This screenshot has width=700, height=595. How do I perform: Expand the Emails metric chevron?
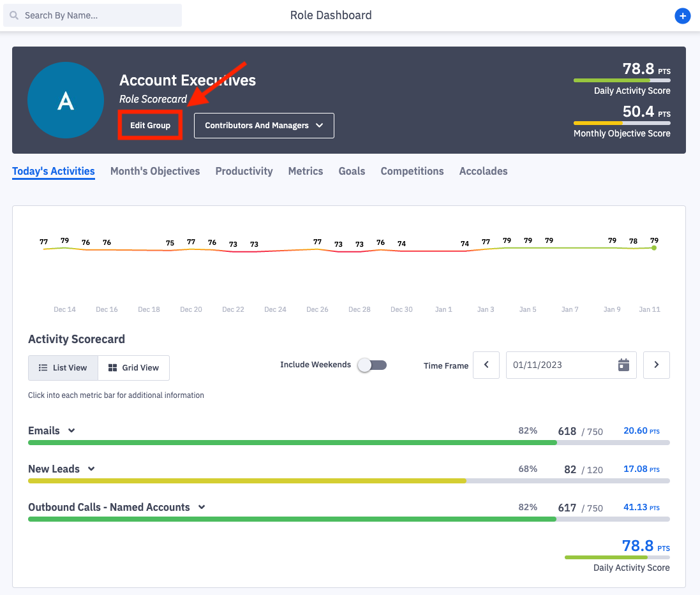(71, 430)
